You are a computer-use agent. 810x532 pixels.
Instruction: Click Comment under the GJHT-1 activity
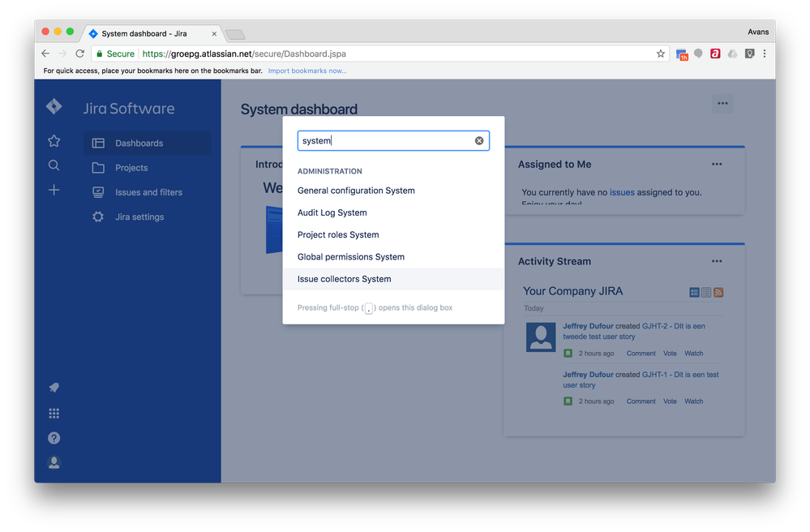click(641, 401)
